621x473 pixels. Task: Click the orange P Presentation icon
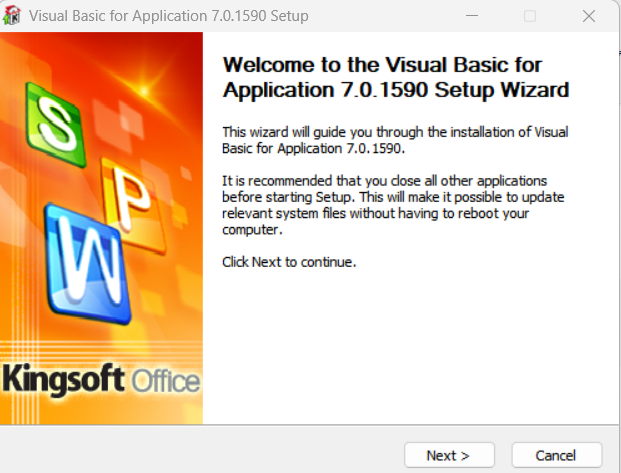click(134, 205)
